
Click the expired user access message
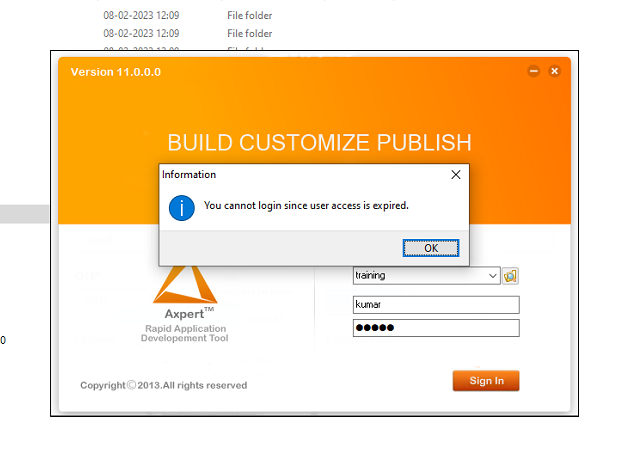[x=306, y=206]
